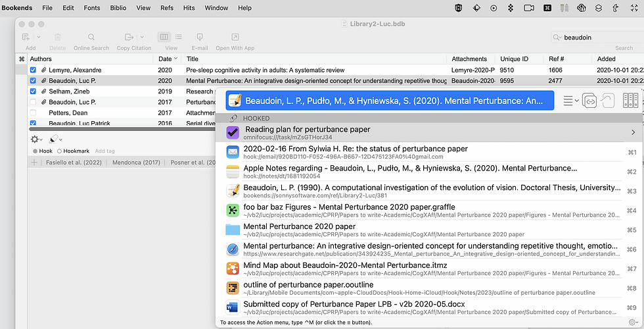This screenshot has height=329, width=644.
Task: Uncheck the Lemyre, Alexandre row checkbox
Action: coord(33,70)
